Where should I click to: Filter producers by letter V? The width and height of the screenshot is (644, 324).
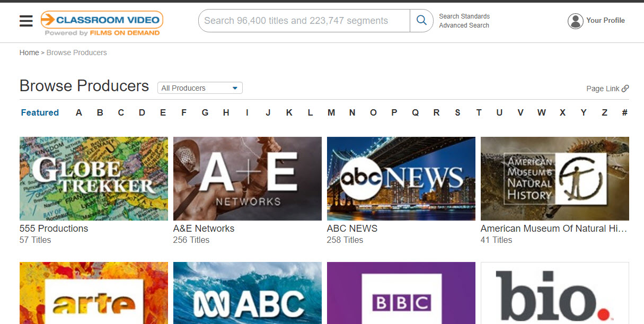click(x=521, y=112)
